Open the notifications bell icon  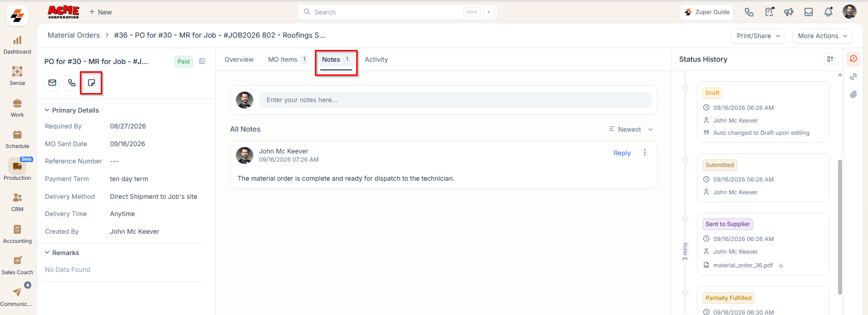829,12
